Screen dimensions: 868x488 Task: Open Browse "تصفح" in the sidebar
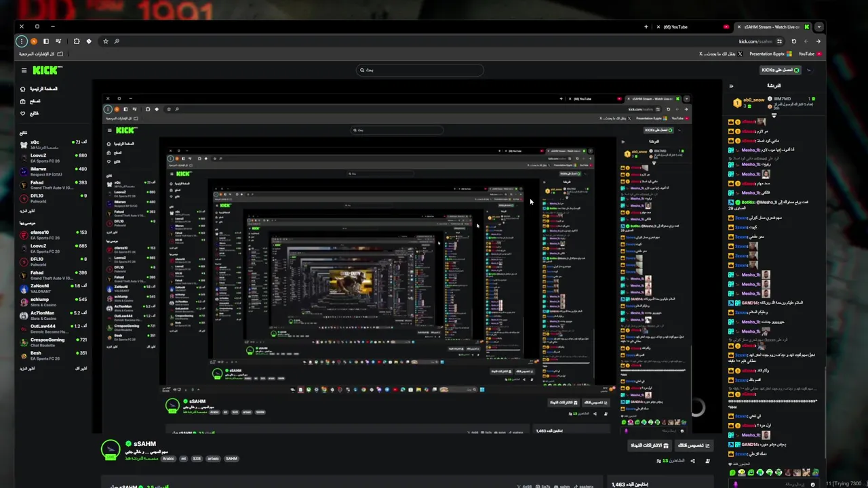pos(31,101)
